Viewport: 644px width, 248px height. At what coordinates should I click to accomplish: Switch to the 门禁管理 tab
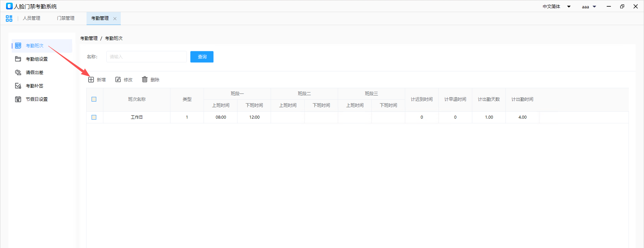click(x=66, y=18)
